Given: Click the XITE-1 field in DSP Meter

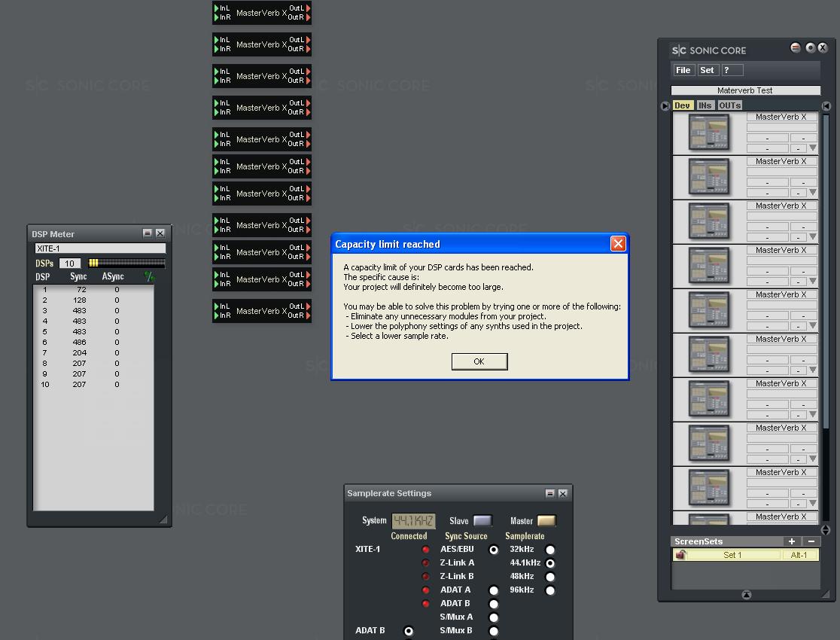Looking at the screenshot, I should (99, 248).
